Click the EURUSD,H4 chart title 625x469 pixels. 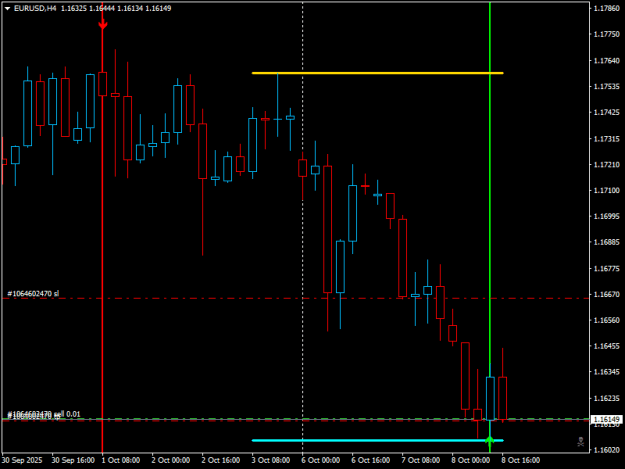(35, 8)
